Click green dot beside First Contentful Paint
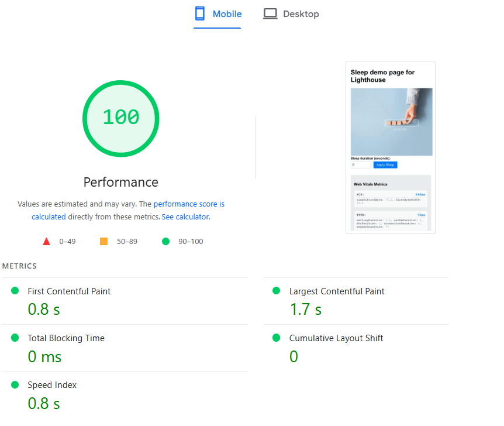Screen dimensions: 504x426 pos(15,291)
